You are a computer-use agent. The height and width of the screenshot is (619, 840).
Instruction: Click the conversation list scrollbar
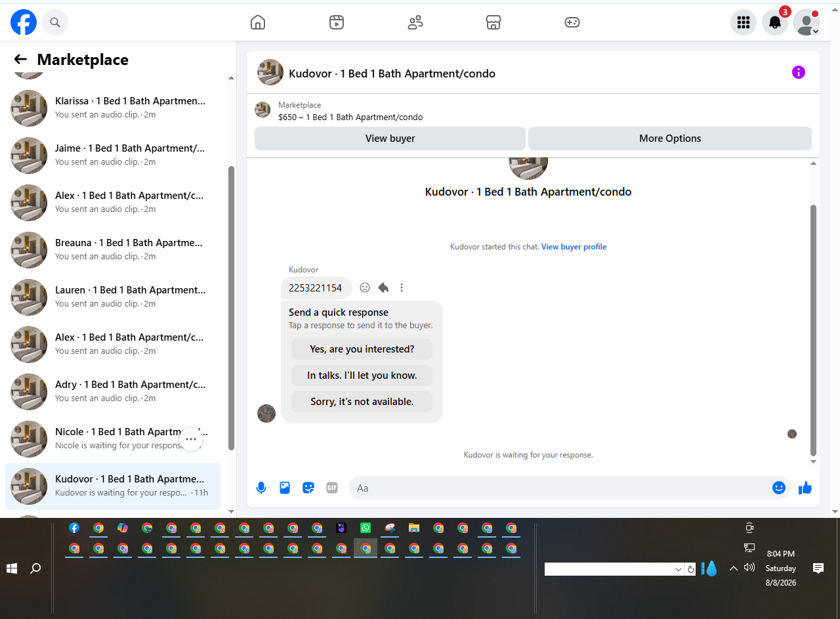pos(231,308)
